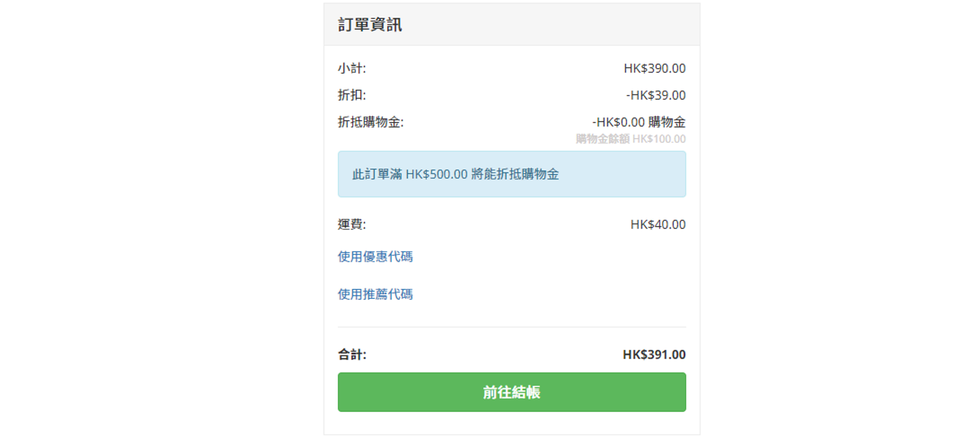The height and width of the screenshot is (437, 980).
Task: Click the 折扣 discount label
Action: coord(351,95)
